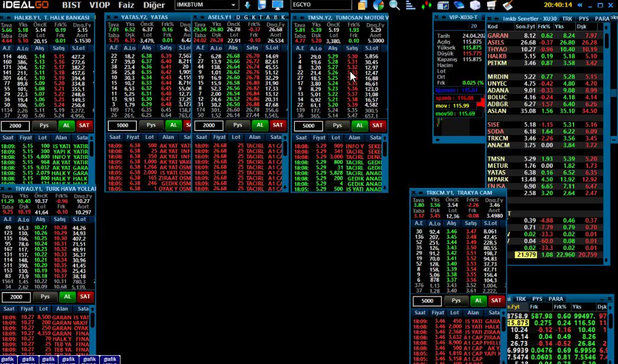
Task: Click the pin arrow icon of HALKB.Y1 window
Action: pyautogui.click(x=10, y=17)
